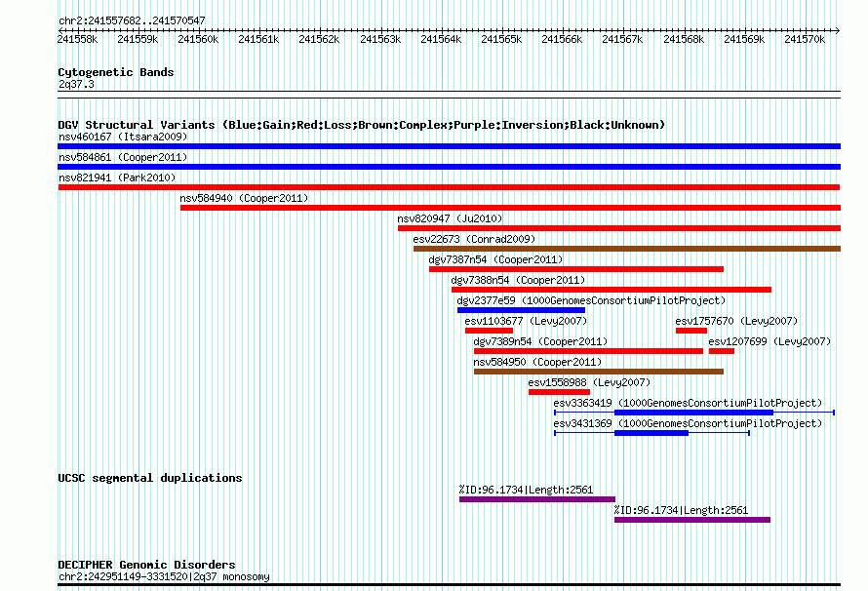Click the 241562k ruler tick label
868x591 pixels.
tap(319, 39)
